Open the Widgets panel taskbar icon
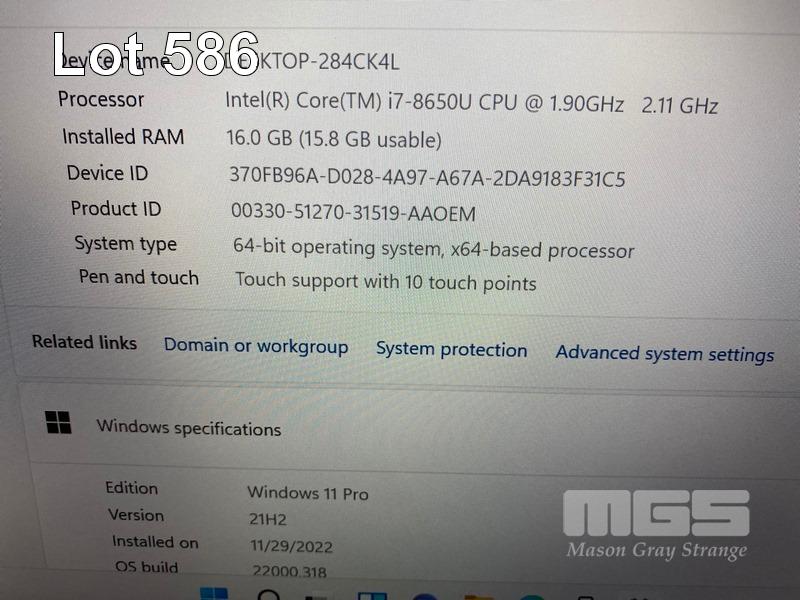This screenshot has height=600, width=800. coord(372,596)
